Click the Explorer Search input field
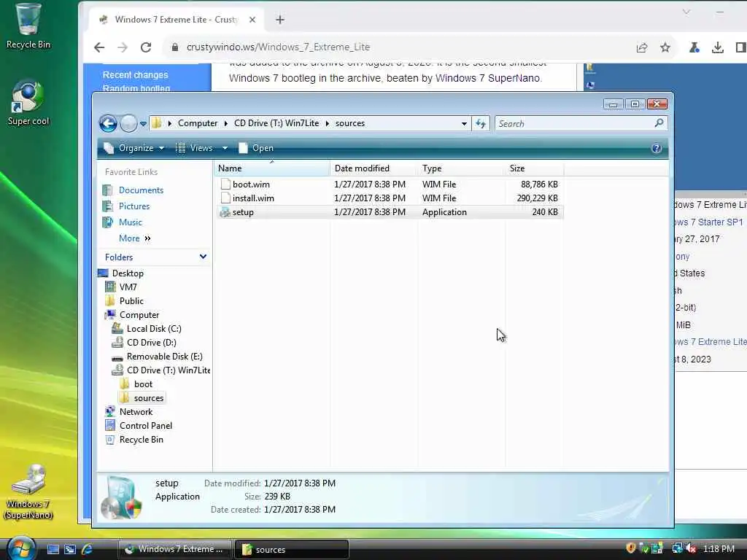The image size is (747, 560). click(574, 124)
